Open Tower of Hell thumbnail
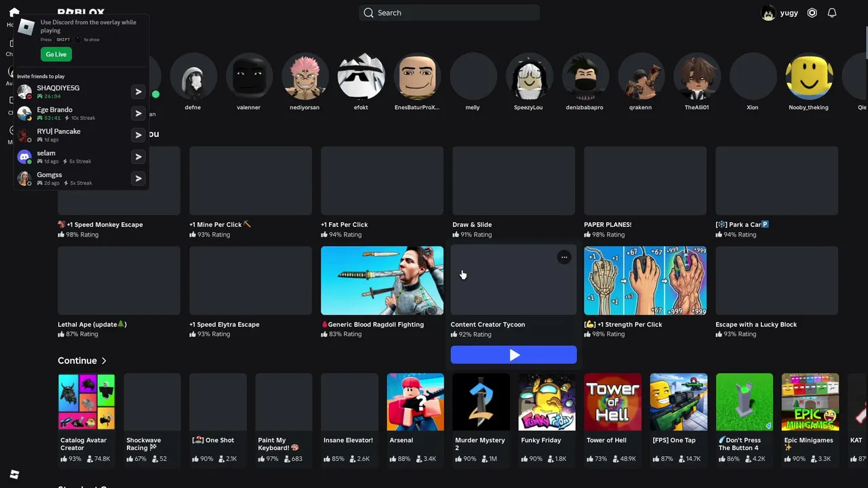The image size is (868, 488). click(613, 402)
